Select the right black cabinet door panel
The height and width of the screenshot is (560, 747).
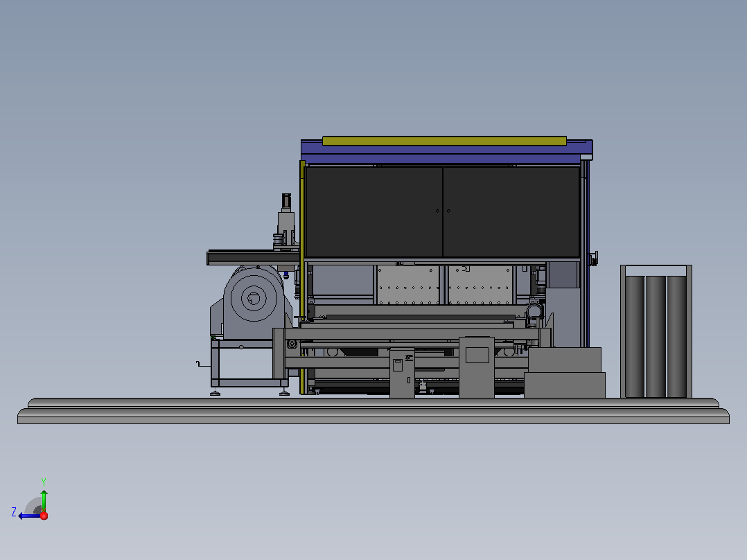[511, 211]
